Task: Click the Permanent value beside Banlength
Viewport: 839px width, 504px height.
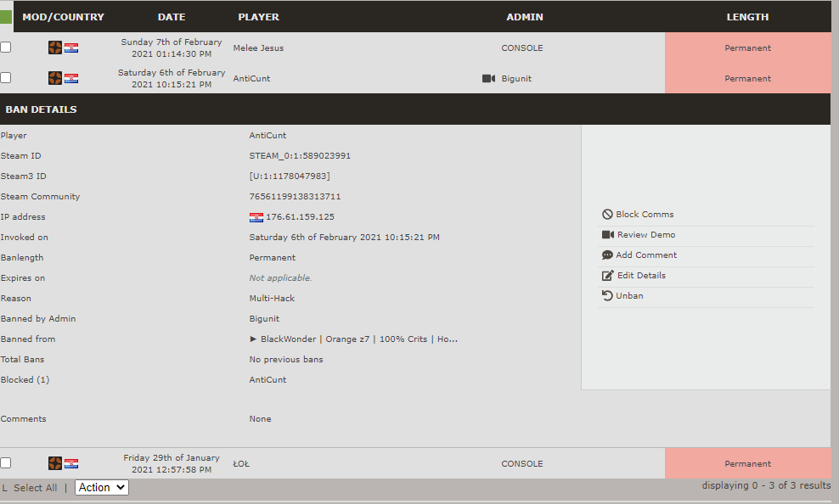Action: point(273,258)
